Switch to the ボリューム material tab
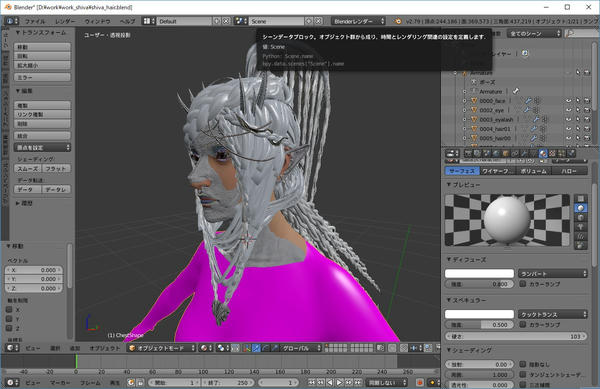The image size is (600, 389). pos(534,171)
